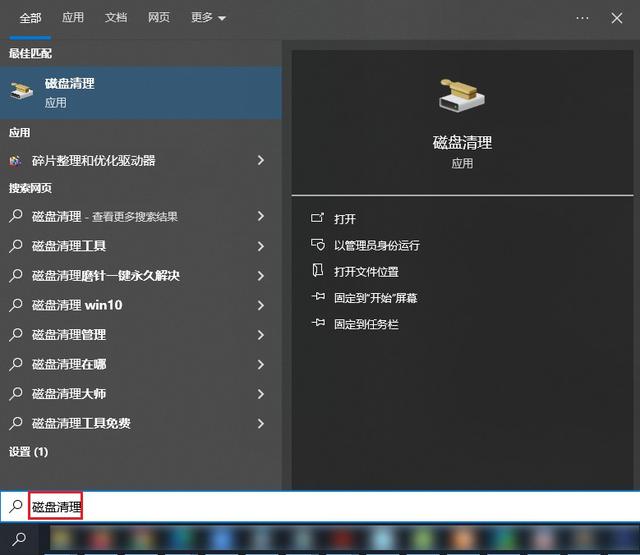Select 固定到"开始"屏幕
This screenshot has height=555, width=640.
point(376,298)
